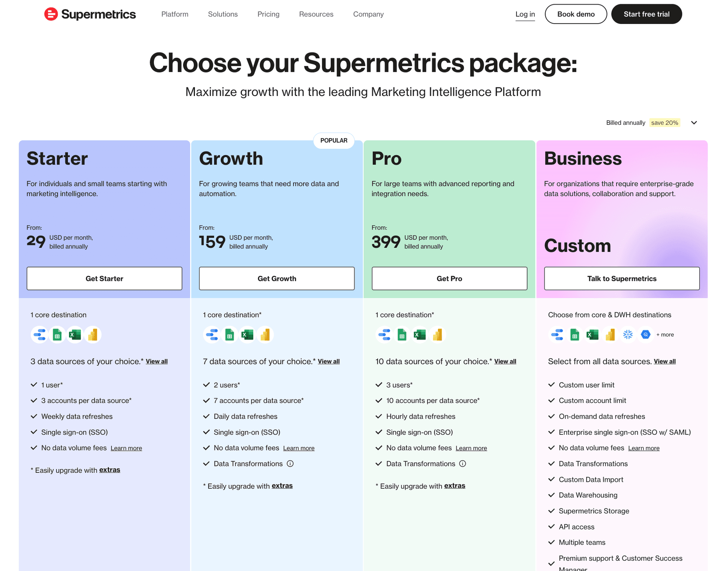Click the Looker Studio icon under Starter

(x=39, y=335)
